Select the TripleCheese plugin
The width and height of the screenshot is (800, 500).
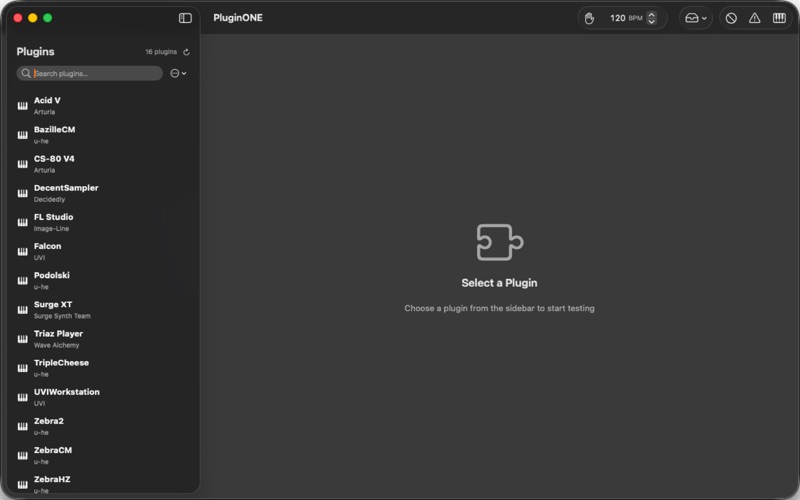point(102,367)
